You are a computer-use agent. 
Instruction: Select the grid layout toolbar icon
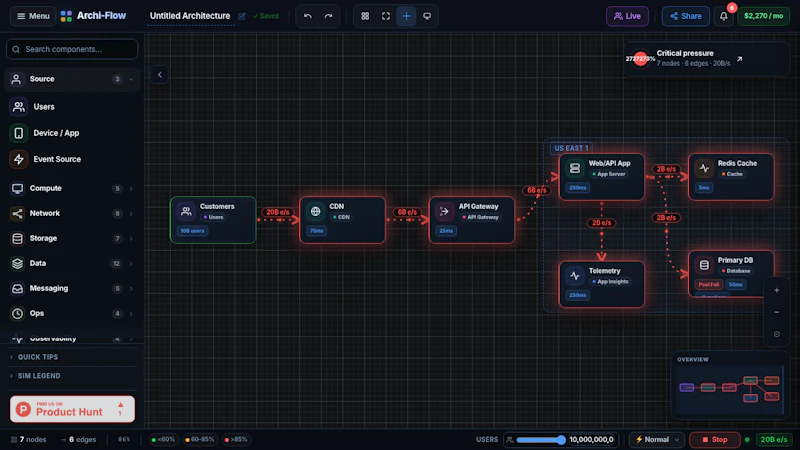pos(365,16)
